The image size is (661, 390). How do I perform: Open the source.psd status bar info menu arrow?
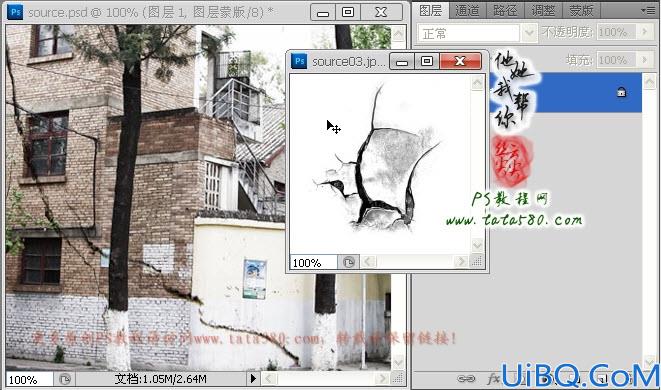(253, 379)
